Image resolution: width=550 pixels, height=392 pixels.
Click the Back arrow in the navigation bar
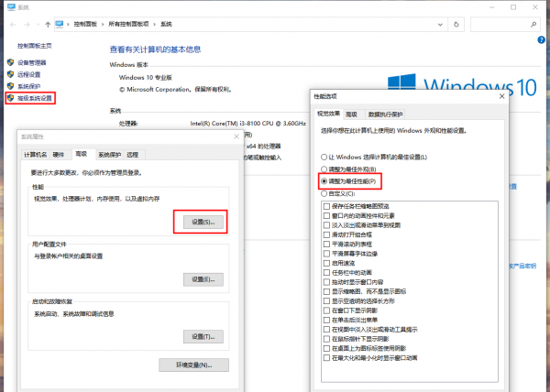pyautogui.click(x=11, y=24)
